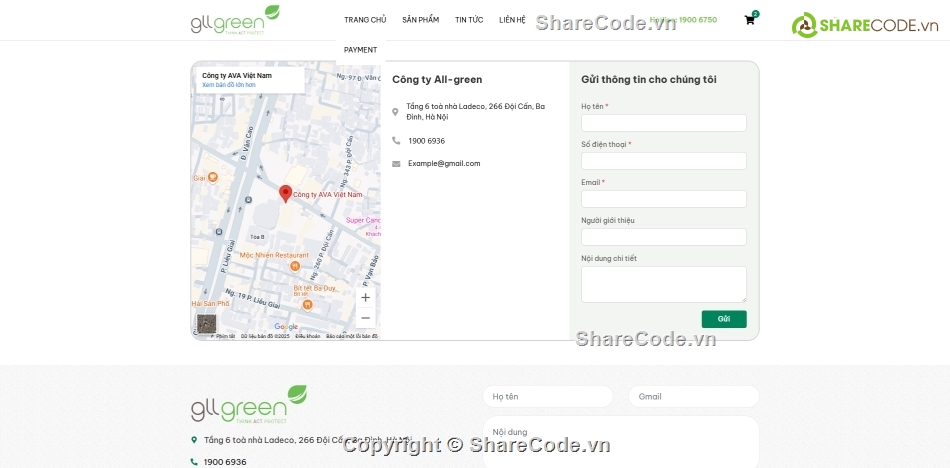Zoom out on the map
This screenshot has height=468, width=950.
pos(365,318)
